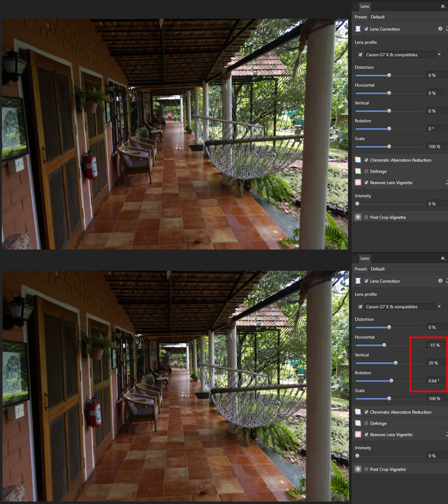Enable Defringe checkbox in bottom panel

coord(366,423)
